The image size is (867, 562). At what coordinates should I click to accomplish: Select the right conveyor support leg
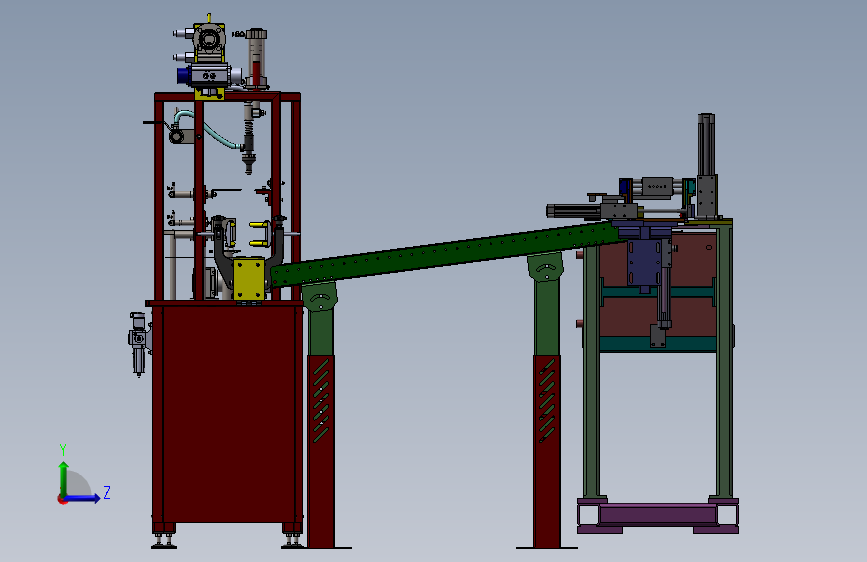[x=546, y=401]
